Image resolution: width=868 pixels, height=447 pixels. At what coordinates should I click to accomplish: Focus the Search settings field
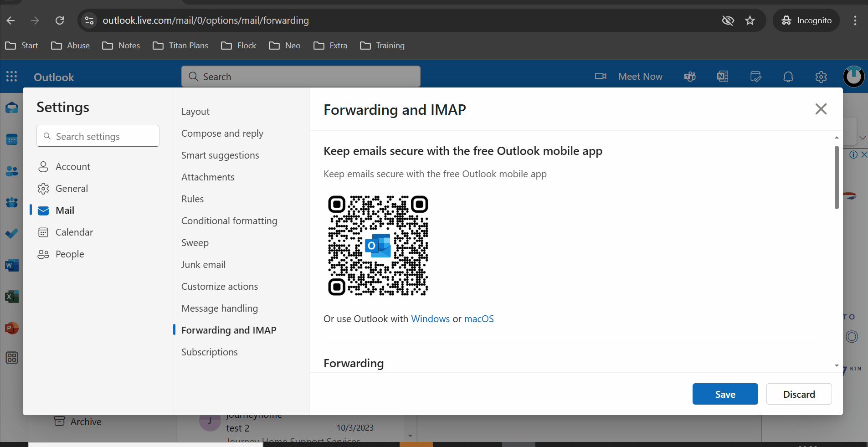click(x=98, y=136)
